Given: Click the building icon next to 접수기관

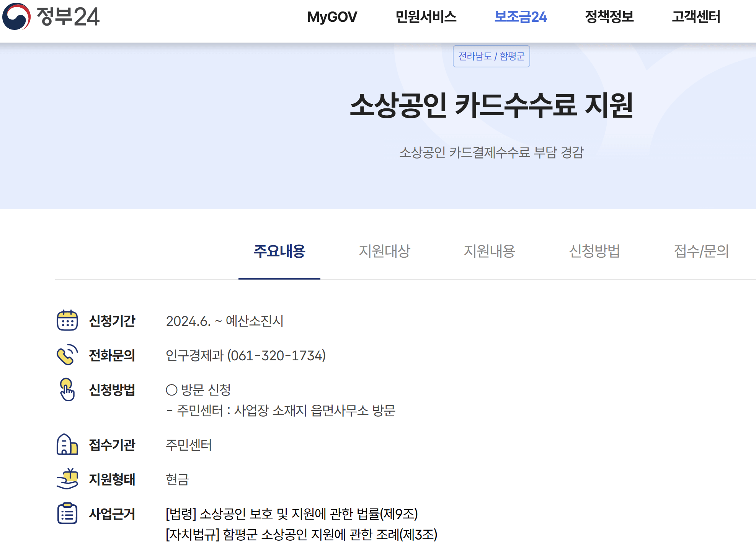Looking at the screenshot, I should (x=67, y=444).
